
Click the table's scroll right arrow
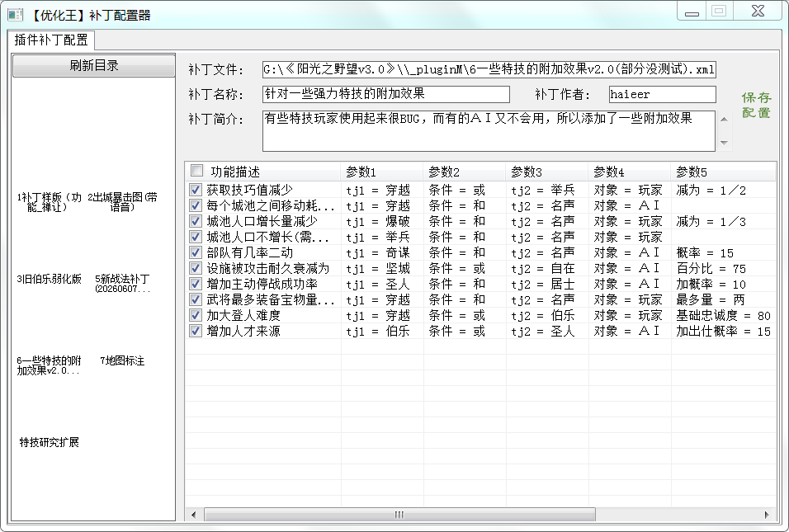click(x=767, y=515)
